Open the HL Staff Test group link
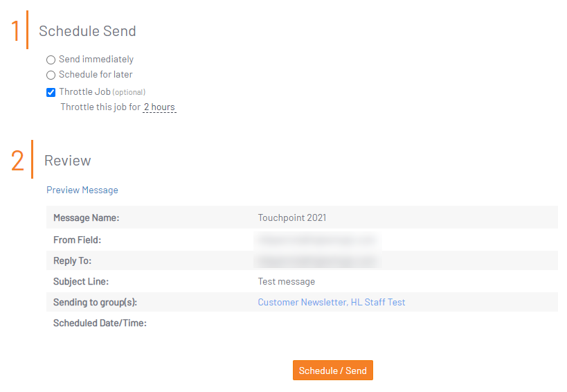Image resolution: width=567 pixels, height=392 pixels. [378, 302]
